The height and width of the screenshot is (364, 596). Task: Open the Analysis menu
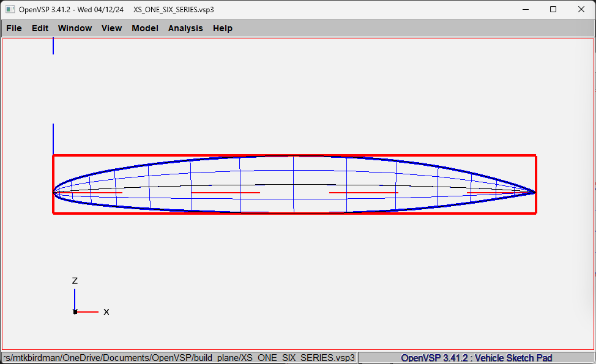(x=185, y=28)
